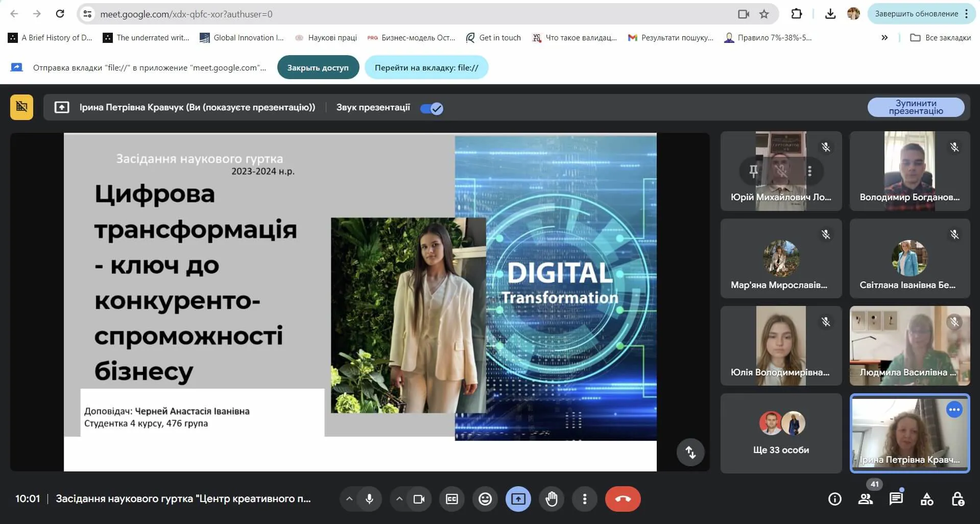The width and height of the screenshot is (980, 524).
Task: Open the activities shapes icon
Action: [926, 499]
